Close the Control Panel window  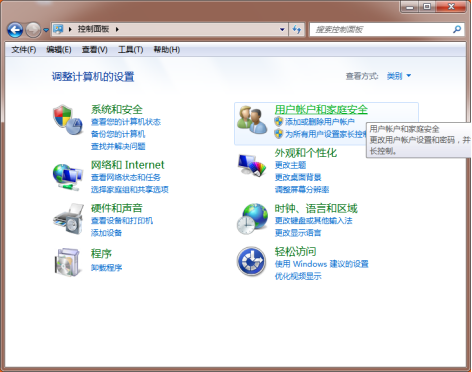click(451, 7)
